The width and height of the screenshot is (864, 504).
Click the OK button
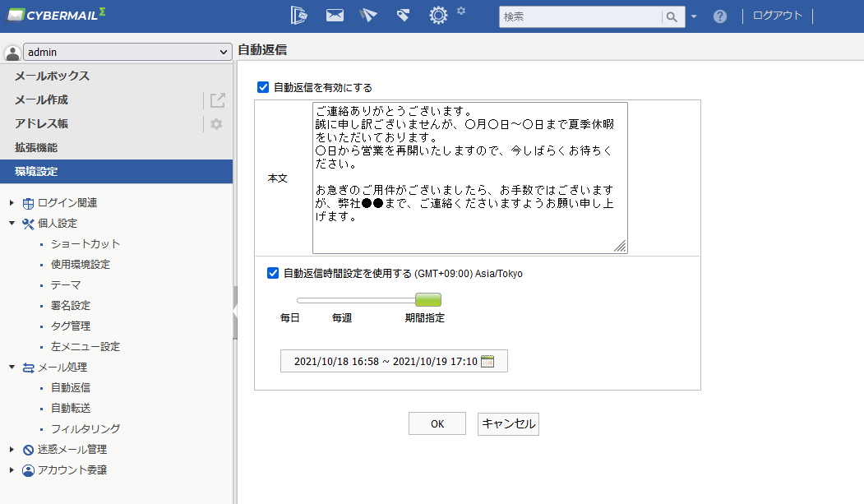[x=437, y=423]
